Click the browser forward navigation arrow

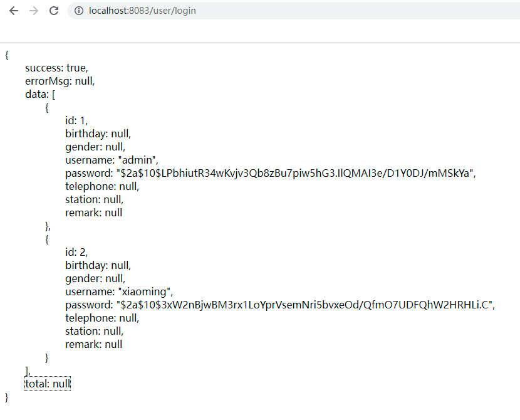pyautogui.click(x=33, y=11)
